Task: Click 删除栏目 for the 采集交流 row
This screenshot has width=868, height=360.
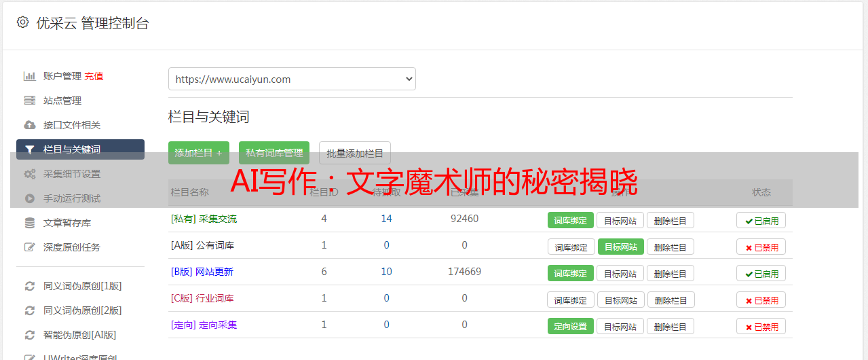Action: click(671, 220)
